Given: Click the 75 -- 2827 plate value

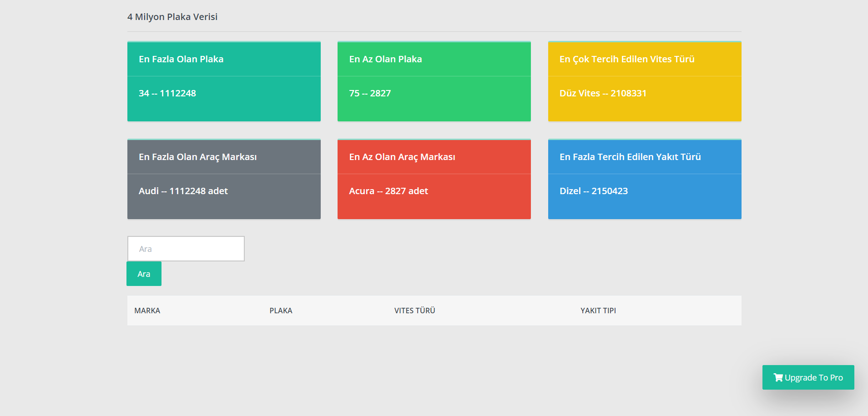Looking at the screenshot, I should (370, 93).
